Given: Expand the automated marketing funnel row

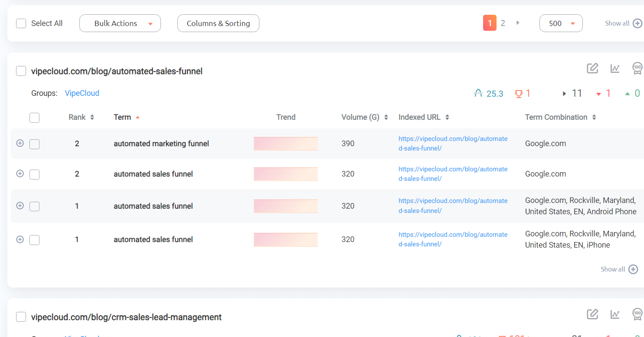Looking at the screenshot, I should (x=20, y=143).
